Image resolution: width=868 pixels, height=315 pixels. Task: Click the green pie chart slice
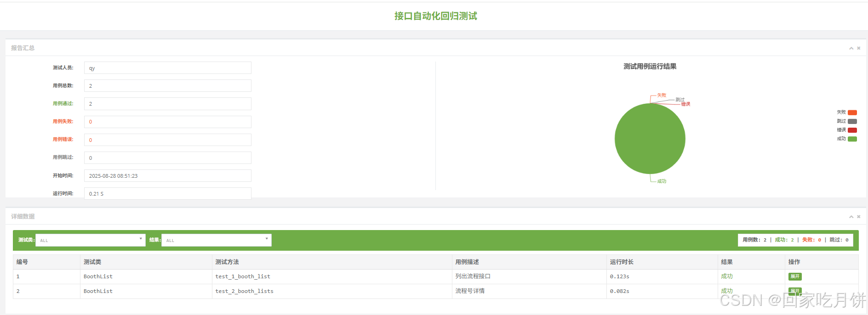pyautogui.click(x=650, y=139)
